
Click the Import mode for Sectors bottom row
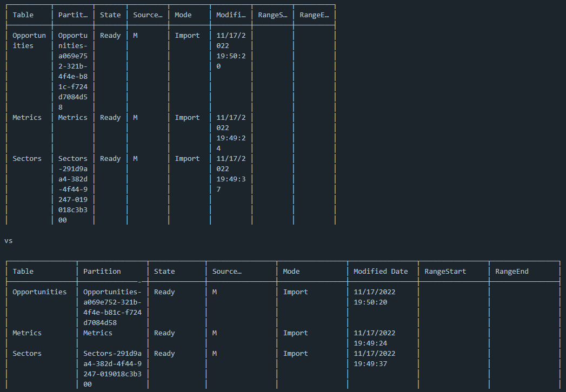tap(295, 353)
